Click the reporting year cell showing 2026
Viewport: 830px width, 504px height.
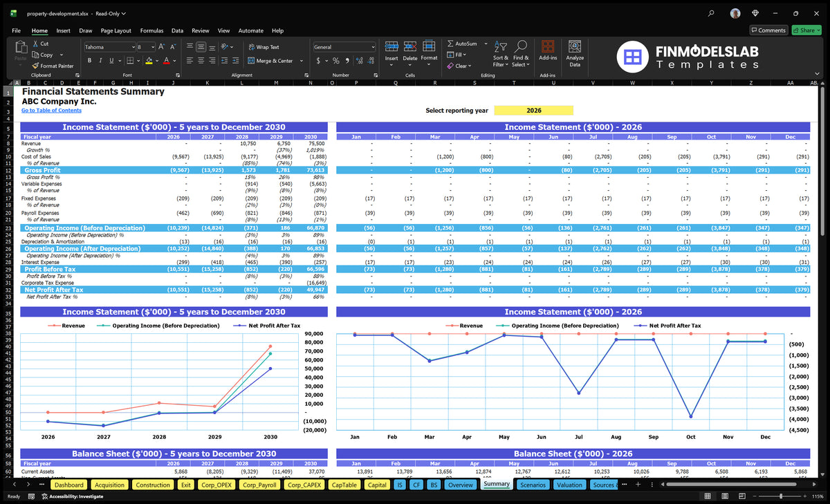click(534, 111)
